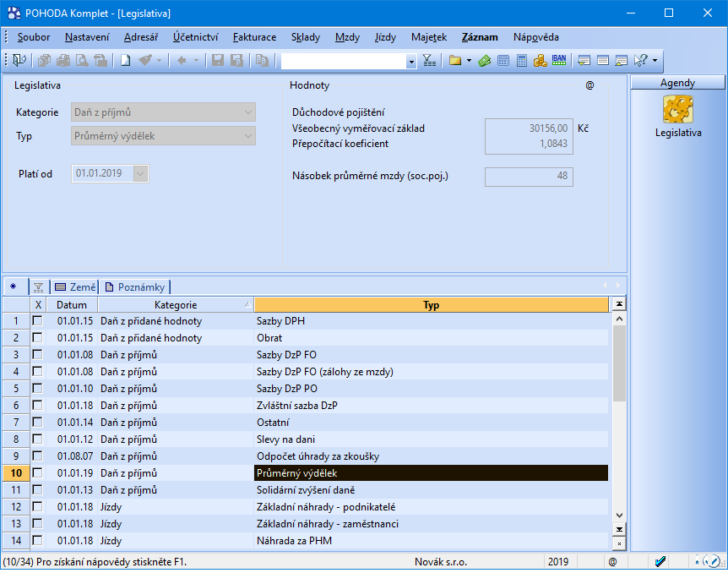728x573 pixels.
Task: Sort table by Datum column header
Action: [72, 304]
